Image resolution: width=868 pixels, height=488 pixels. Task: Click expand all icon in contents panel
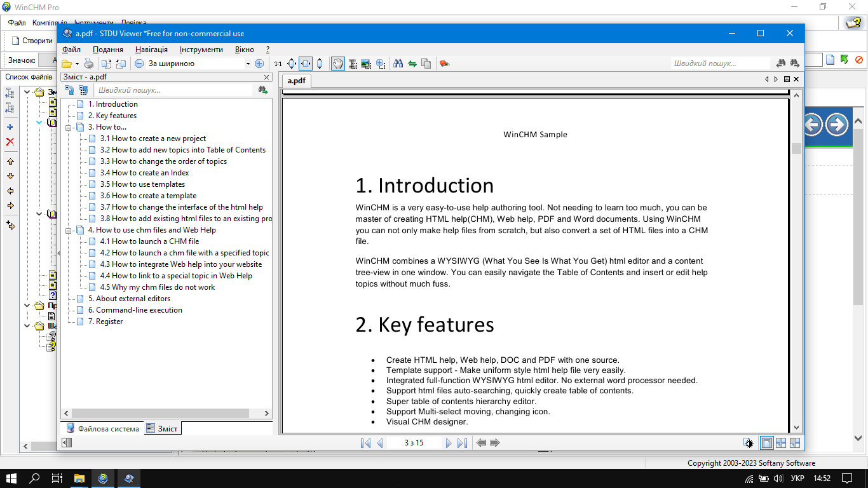[x=69, y=90]
